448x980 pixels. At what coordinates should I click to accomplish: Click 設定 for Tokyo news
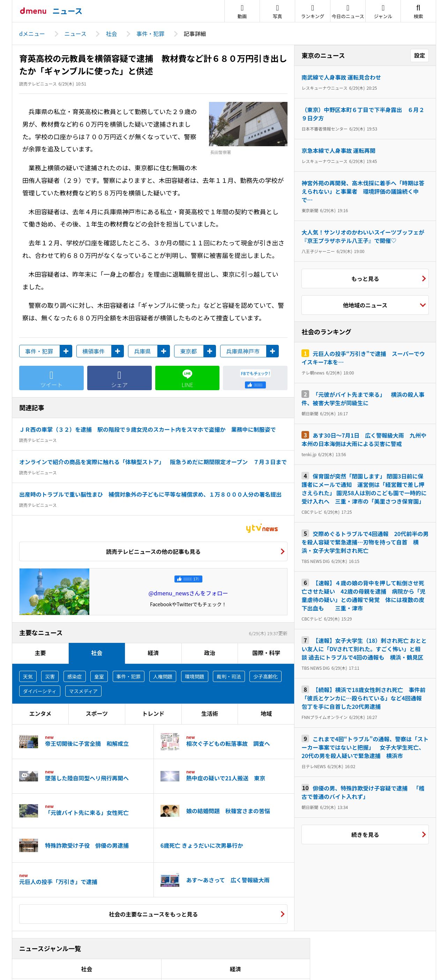(419, 55)
